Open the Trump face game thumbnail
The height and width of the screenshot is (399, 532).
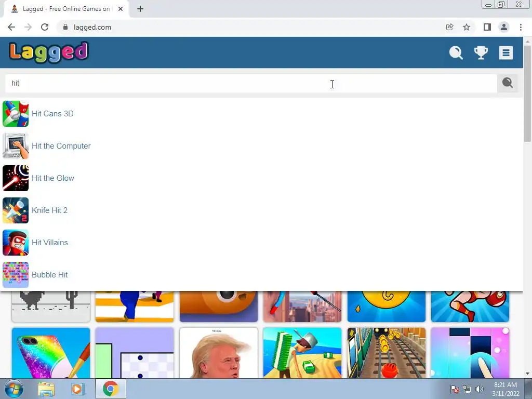click(x=219, y=353)
